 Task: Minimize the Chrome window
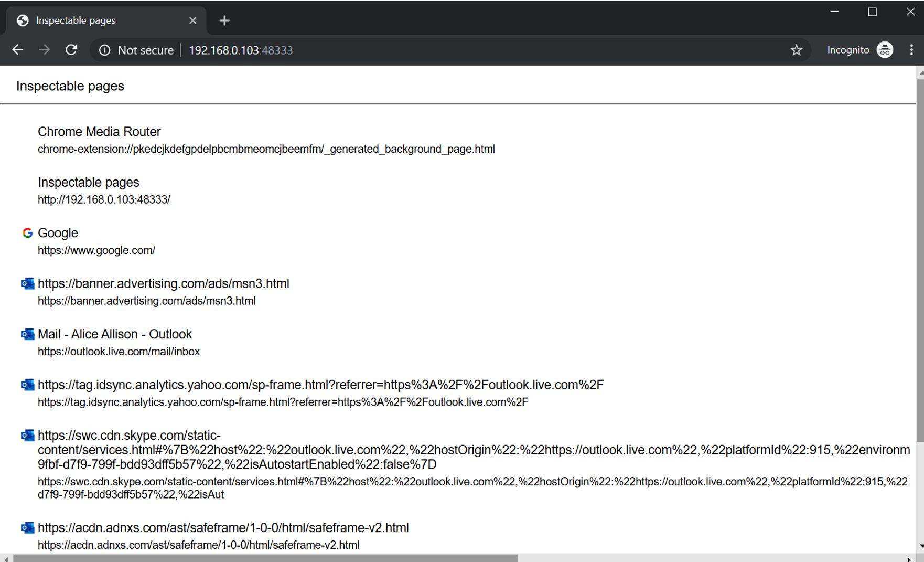click(x=834, y=12)
